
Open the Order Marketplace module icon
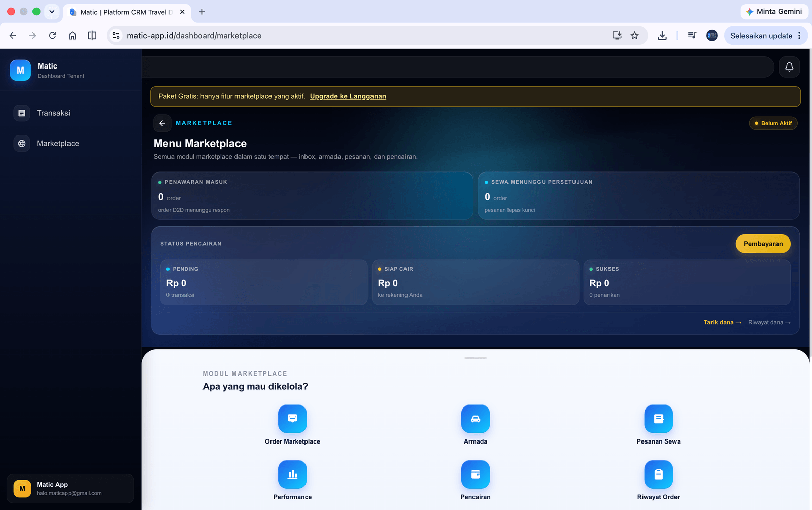point(292,419)
